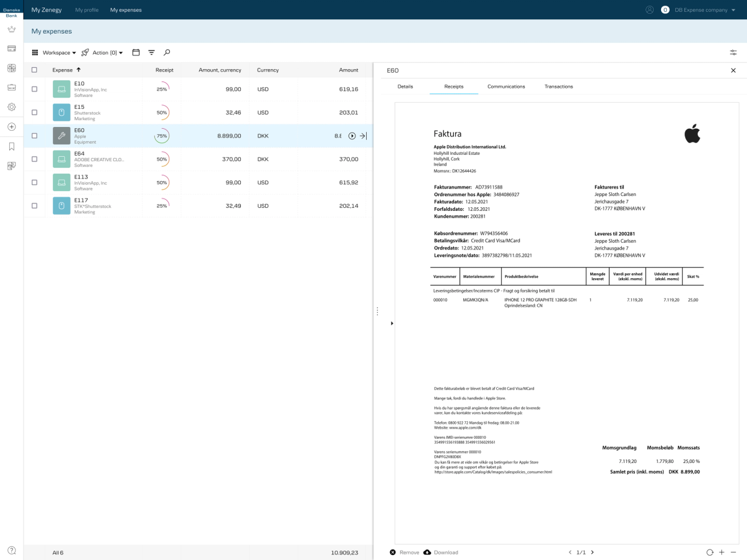Open the calendar date filter icon
The image size is (747, 560).
point(136,53)
